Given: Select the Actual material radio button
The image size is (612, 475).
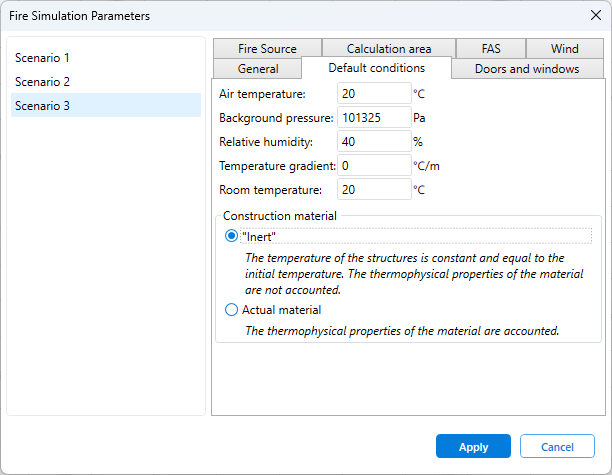Looking at the screenshot, I should pos(231,310).
